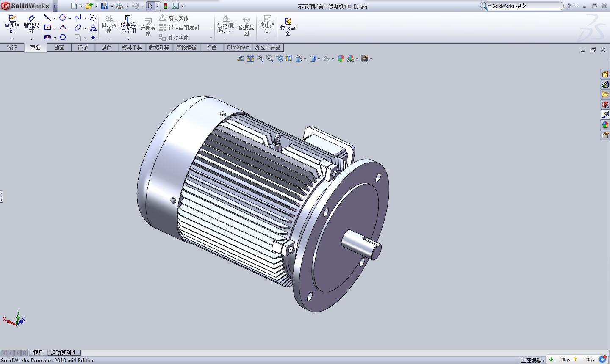Select the Smart Dimension (智能尺寸) tool
This screenshot has width=610, height=364.
pos(31,25)
